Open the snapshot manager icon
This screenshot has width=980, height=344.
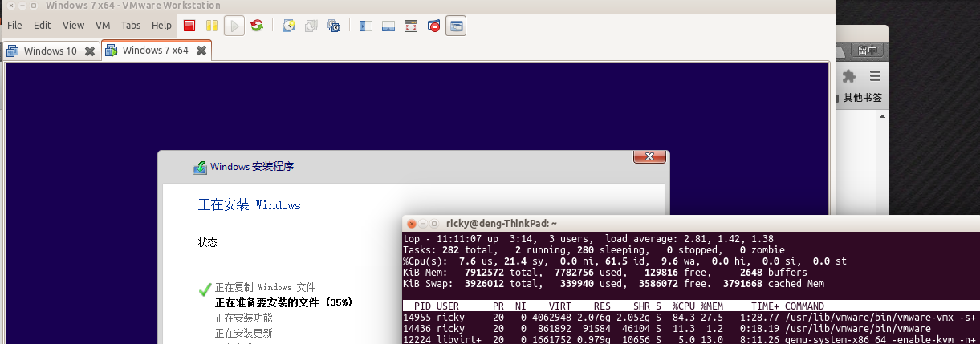coord(334,26)
